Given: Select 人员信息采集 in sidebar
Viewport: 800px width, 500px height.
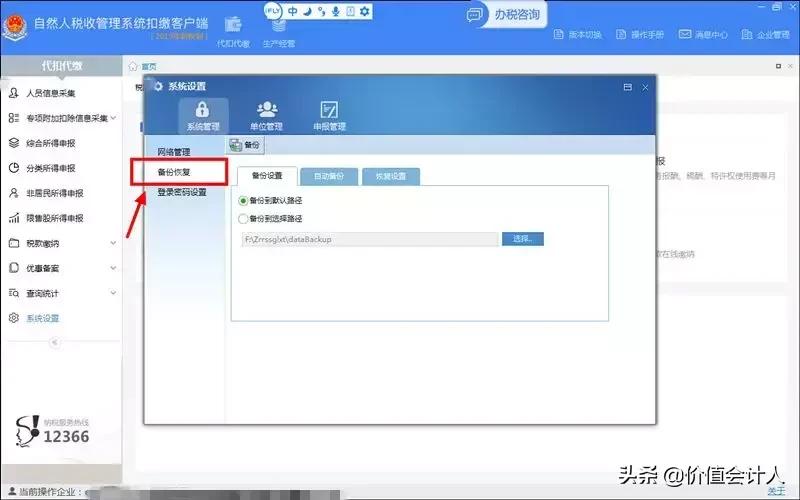Looking at the screenshot, I should click(x=51, y=93).
